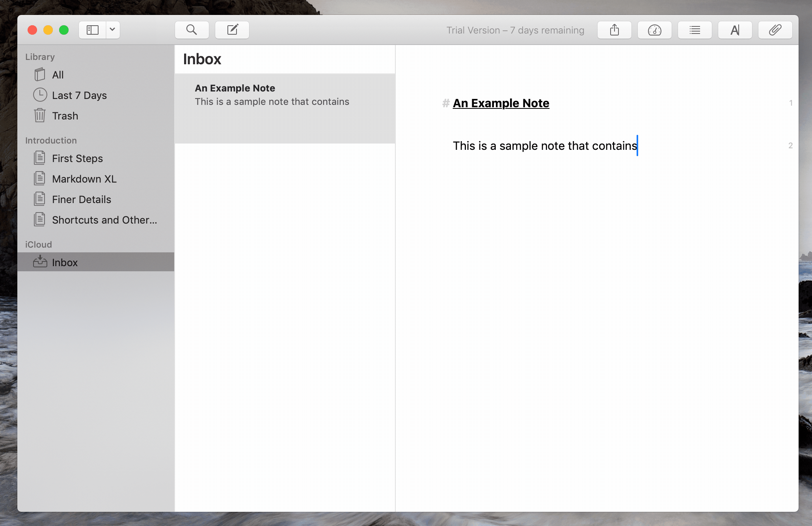Open the First Steps group

pyautogui.click(x=77, y=159)
